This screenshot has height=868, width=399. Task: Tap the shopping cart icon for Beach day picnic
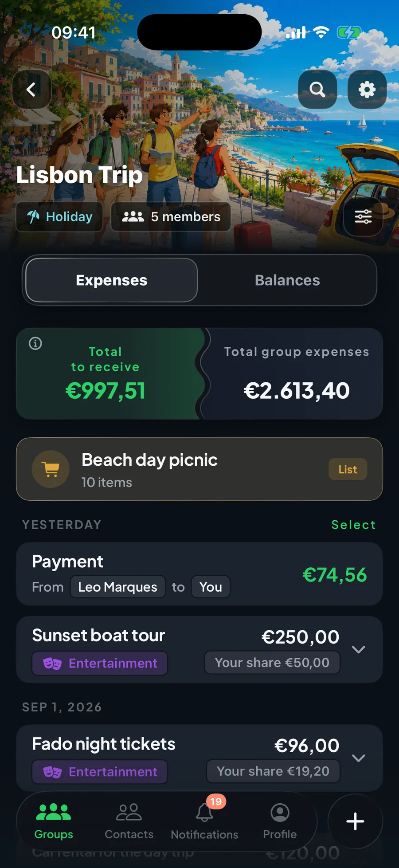click(x=51, y=469)
